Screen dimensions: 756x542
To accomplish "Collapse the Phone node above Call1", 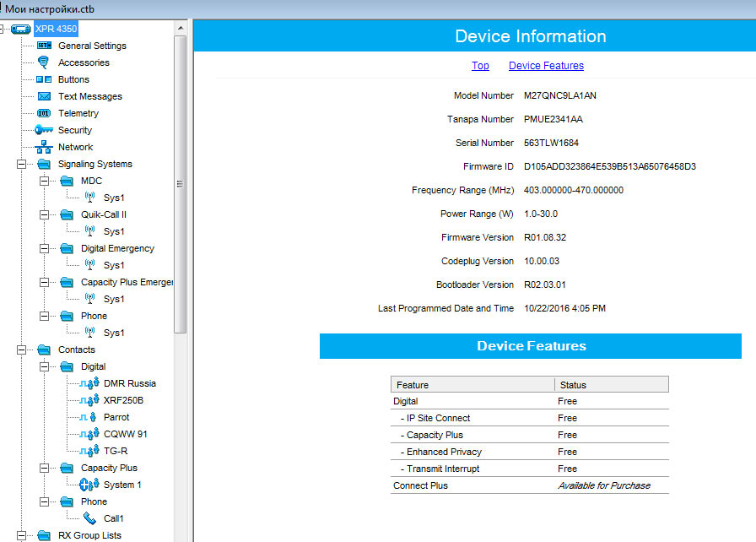I will pos(44,501).
